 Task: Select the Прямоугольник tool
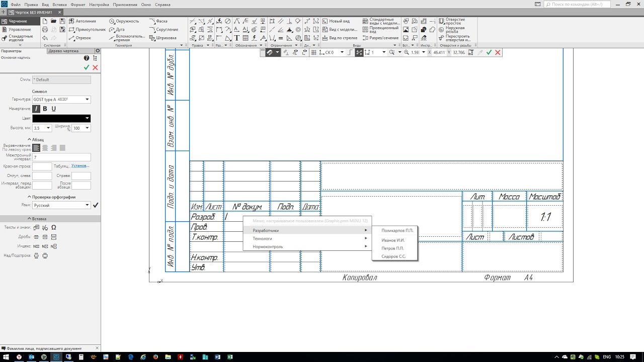point(88,29)
